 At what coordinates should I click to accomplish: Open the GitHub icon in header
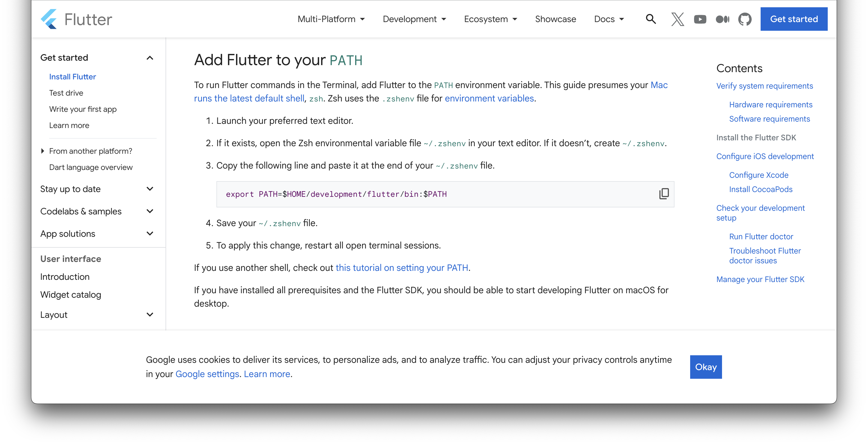pos(745,19)
